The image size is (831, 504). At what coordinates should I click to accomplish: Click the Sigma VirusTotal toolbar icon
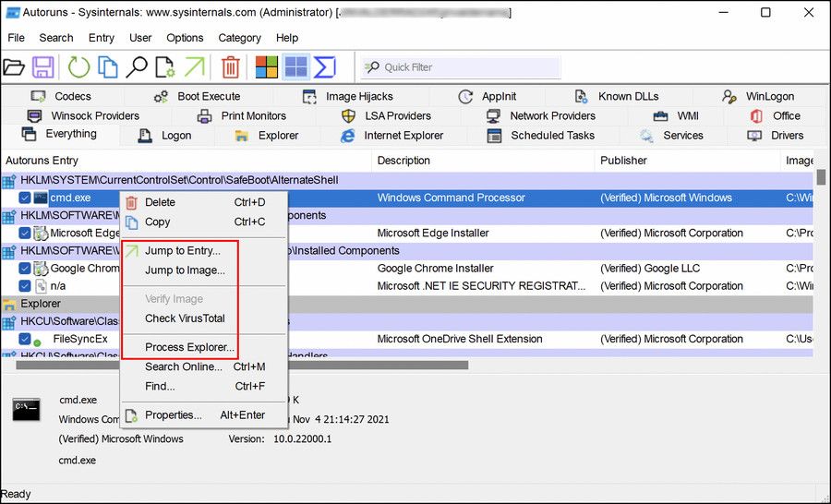324,67
